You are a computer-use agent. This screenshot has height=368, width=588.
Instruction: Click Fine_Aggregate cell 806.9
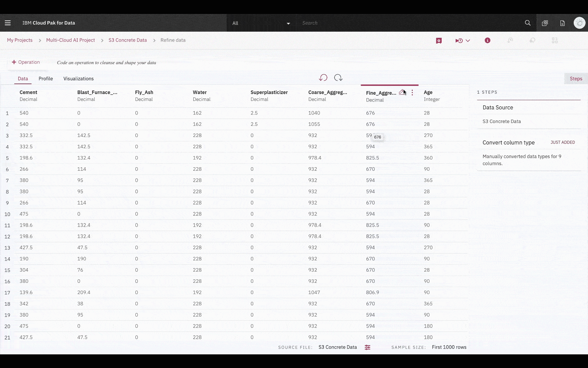click(x=372, y=293)
